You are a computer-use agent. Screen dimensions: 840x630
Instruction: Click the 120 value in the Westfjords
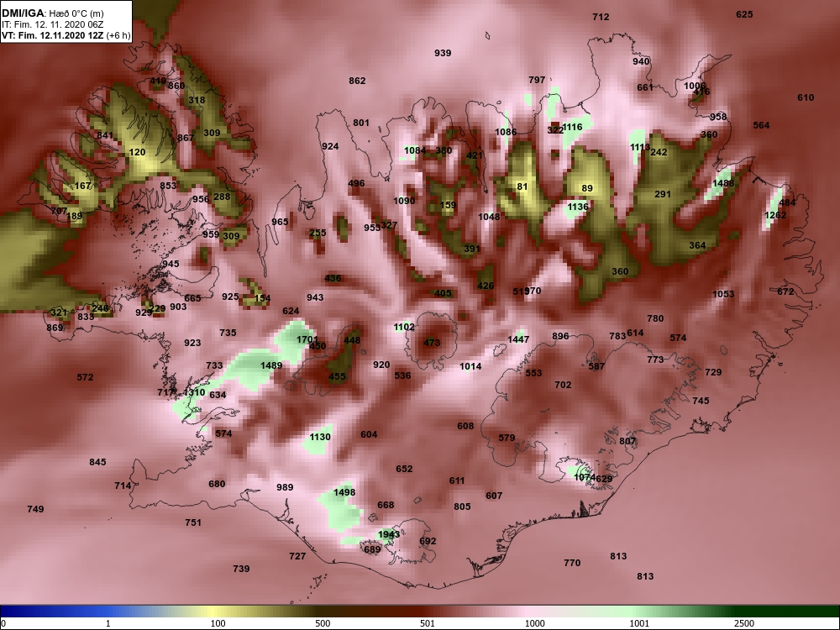pyautogui.click(x=137, y=152)
